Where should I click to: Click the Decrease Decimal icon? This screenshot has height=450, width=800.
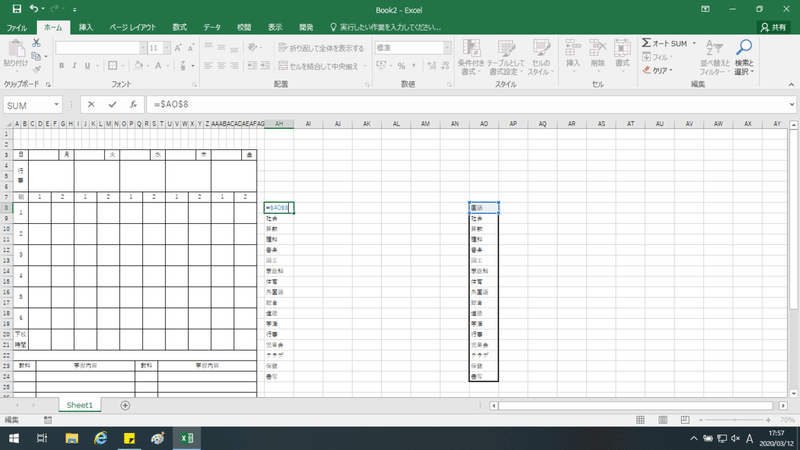[x=445, y=65]
